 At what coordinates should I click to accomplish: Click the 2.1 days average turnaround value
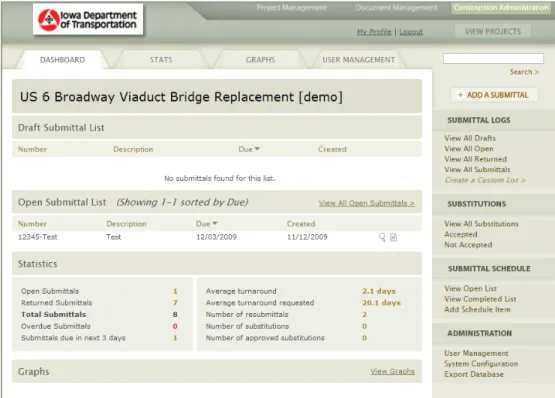379,291
